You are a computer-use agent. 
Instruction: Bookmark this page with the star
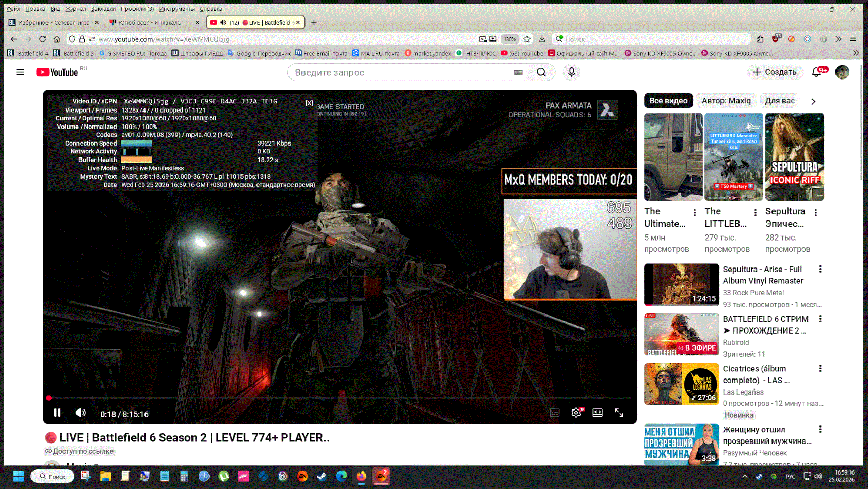pos(527,39)
